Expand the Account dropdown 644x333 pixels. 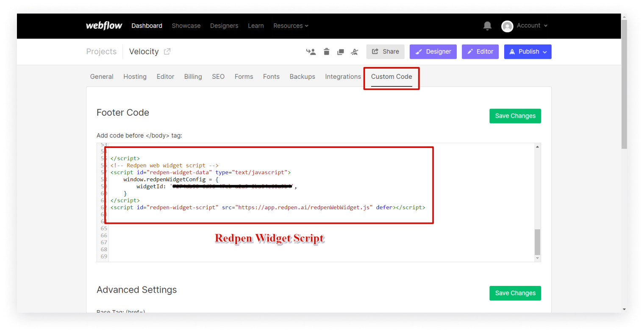point(532,25)
